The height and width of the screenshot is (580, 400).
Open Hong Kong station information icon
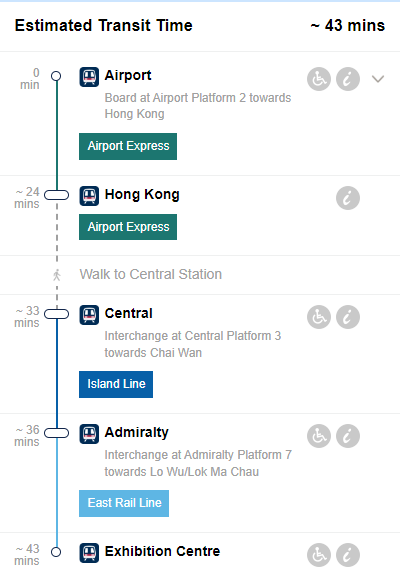pos(348,198)
